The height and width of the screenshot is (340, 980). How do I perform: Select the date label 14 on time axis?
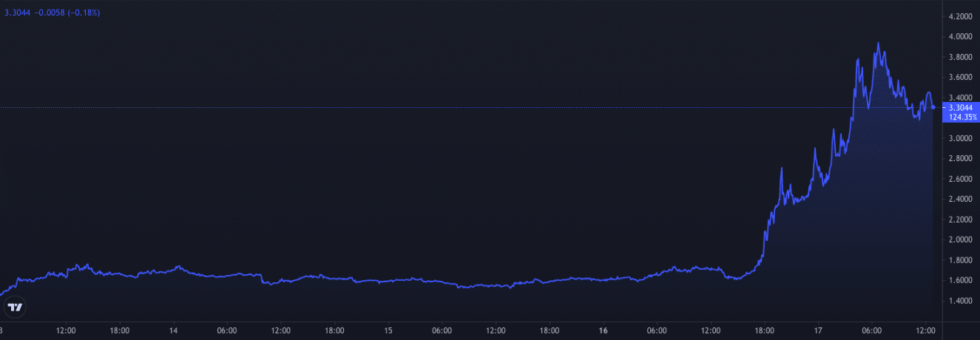pyautogui.click(x=173, y=330)
